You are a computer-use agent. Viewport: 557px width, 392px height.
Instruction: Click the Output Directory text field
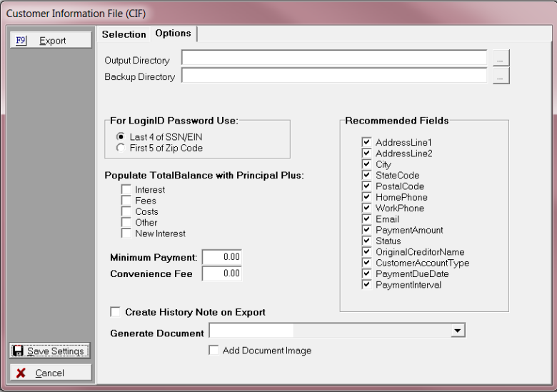click(333, 59)
